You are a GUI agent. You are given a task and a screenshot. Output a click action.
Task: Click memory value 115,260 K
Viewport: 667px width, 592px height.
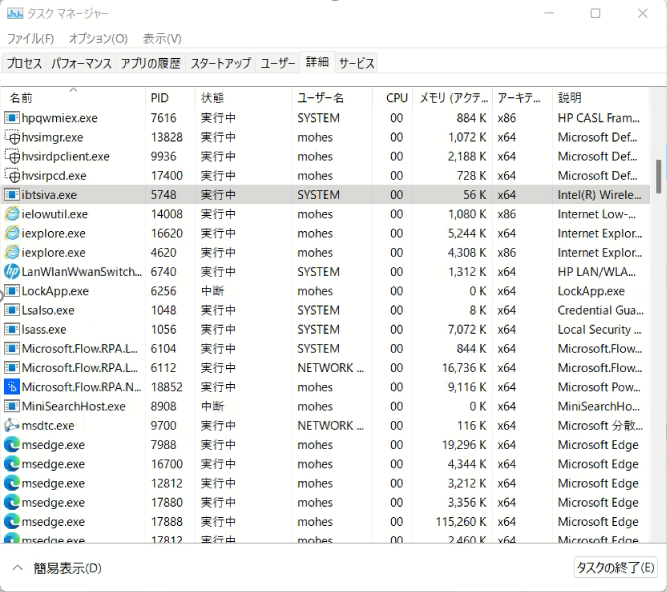point(461,521)
